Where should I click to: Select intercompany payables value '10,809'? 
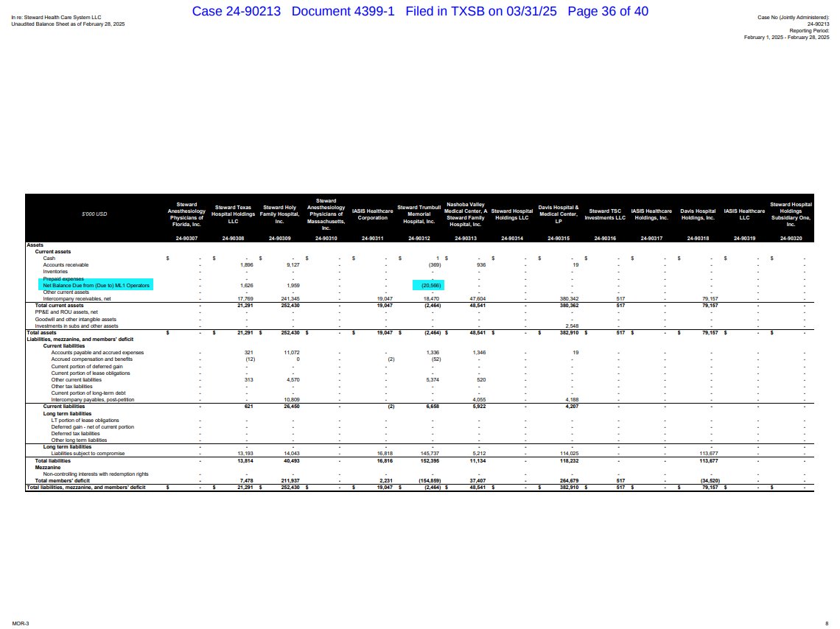point(292,400)
